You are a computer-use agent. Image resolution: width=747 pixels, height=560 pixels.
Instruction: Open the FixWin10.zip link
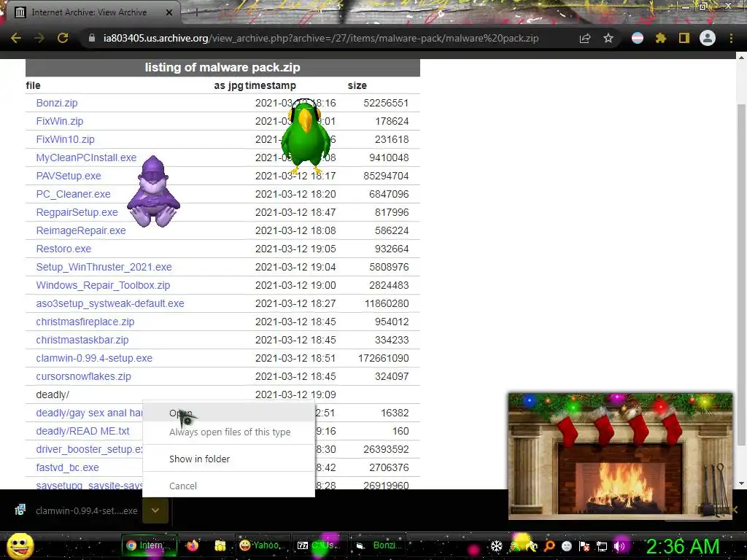(65, 139)
